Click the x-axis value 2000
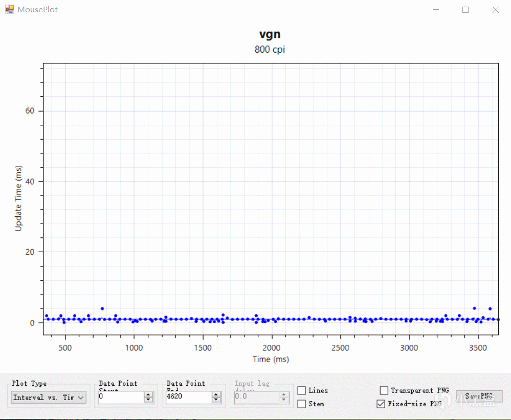Viewport: 511px width, 420px height. (272, 348)
